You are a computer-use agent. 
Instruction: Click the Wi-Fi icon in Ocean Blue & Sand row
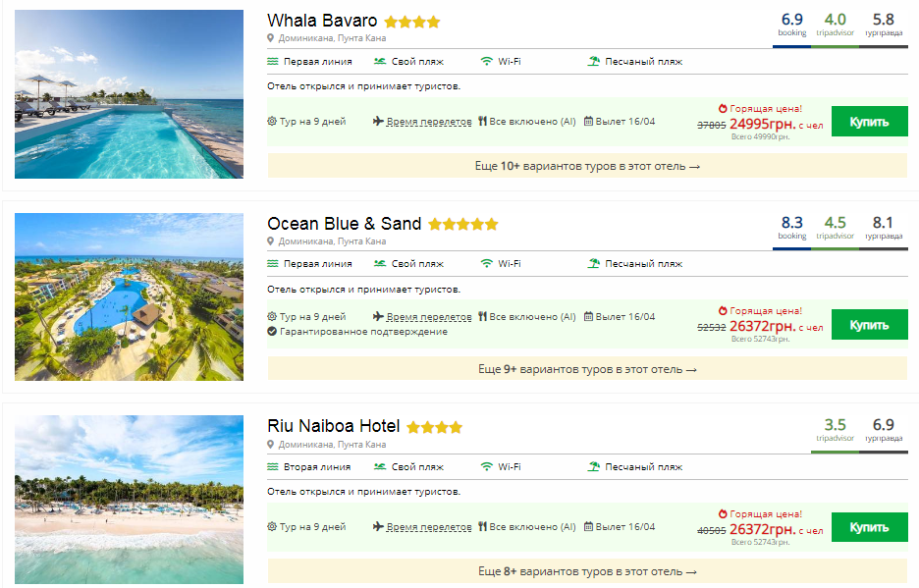(486, 264)
